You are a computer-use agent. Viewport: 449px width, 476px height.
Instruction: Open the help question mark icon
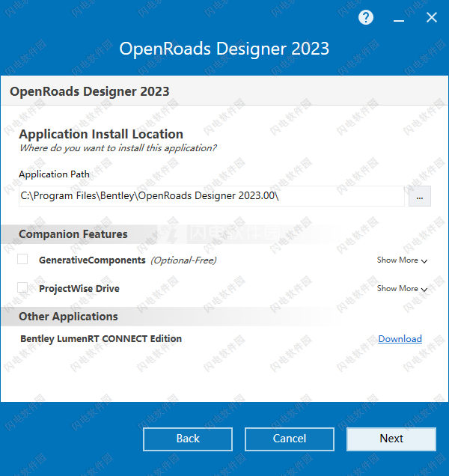click(x=366, y=17)
